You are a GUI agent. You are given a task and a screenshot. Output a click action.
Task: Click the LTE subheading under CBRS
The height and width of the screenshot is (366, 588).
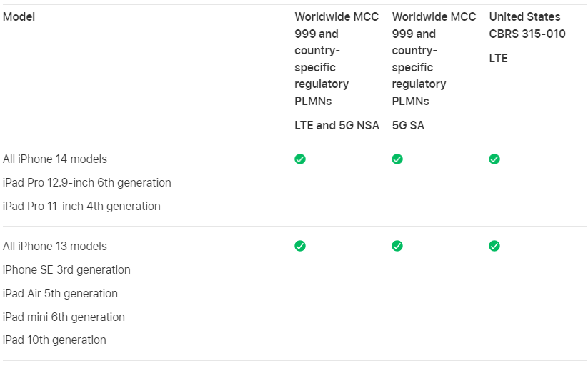coord(499,58)
